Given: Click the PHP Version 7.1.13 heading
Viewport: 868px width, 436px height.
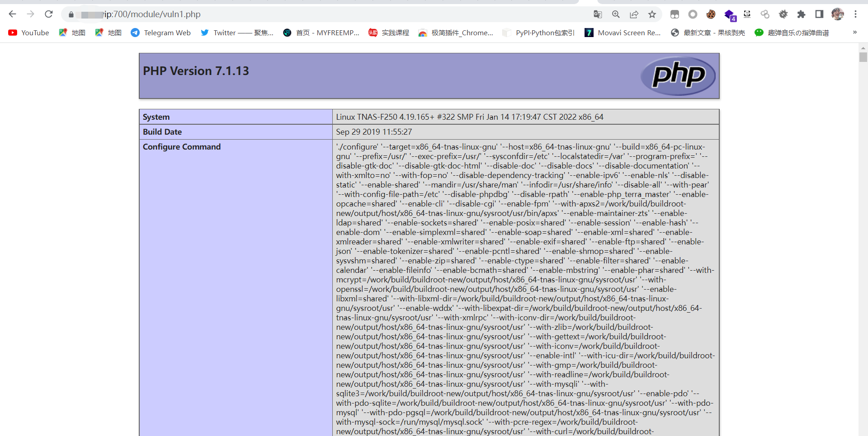Looking at the screenshot, I should pyautogui.click(x=196, y=71).
